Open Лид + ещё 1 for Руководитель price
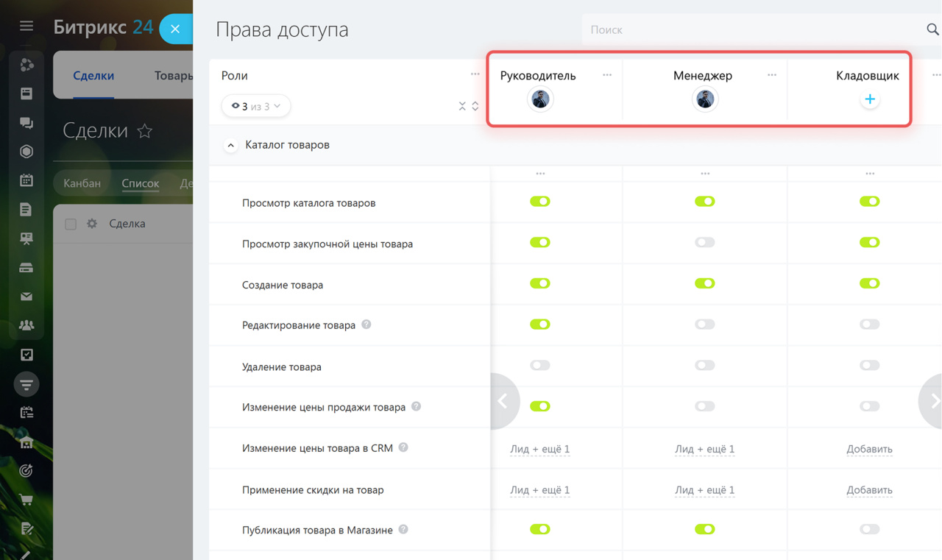Viewport: 942px width, 560px height. click(540, 449)
